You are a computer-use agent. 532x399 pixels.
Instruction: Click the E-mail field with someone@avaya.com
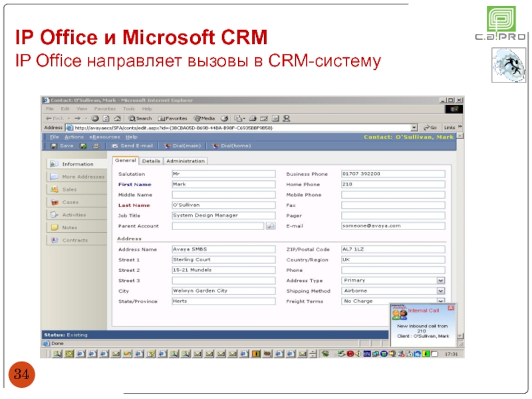(x=393, y=226)
